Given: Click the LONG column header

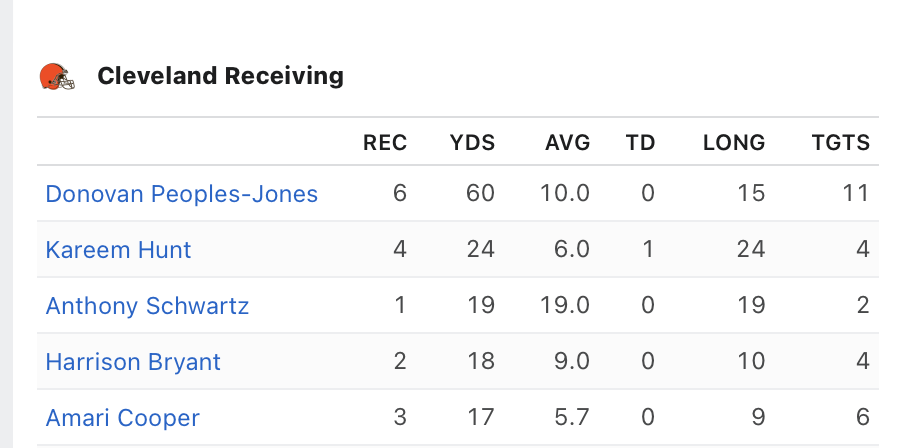Looking at the screenshot, I should pos(734,142).
